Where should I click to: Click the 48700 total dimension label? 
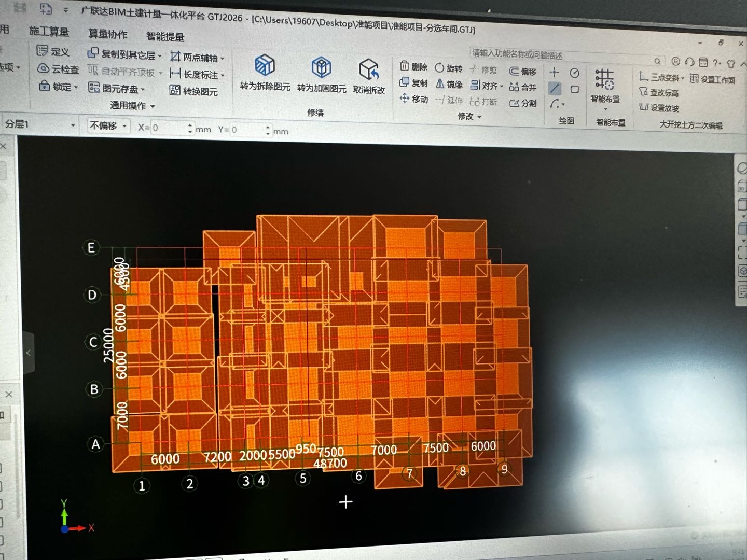[330, 463]
